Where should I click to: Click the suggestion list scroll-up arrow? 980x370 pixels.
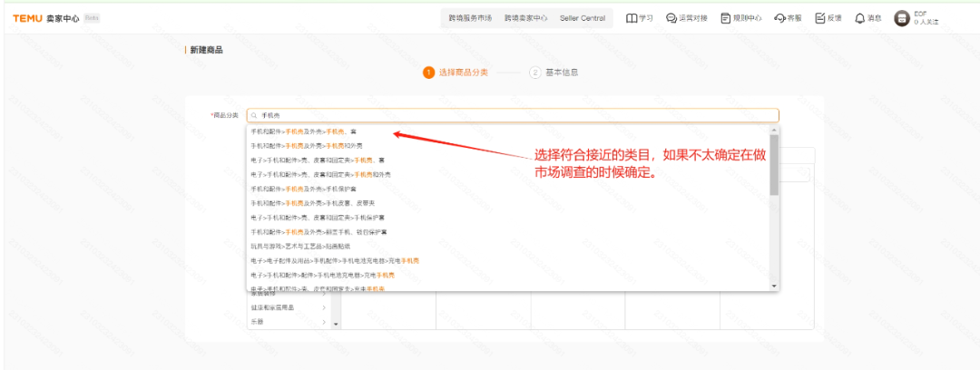(x=774, y=130)
